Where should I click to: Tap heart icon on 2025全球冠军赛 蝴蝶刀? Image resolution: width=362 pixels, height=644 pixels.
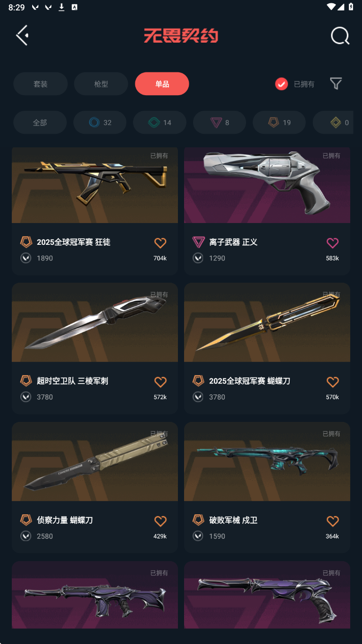click(x=333, y=382)
